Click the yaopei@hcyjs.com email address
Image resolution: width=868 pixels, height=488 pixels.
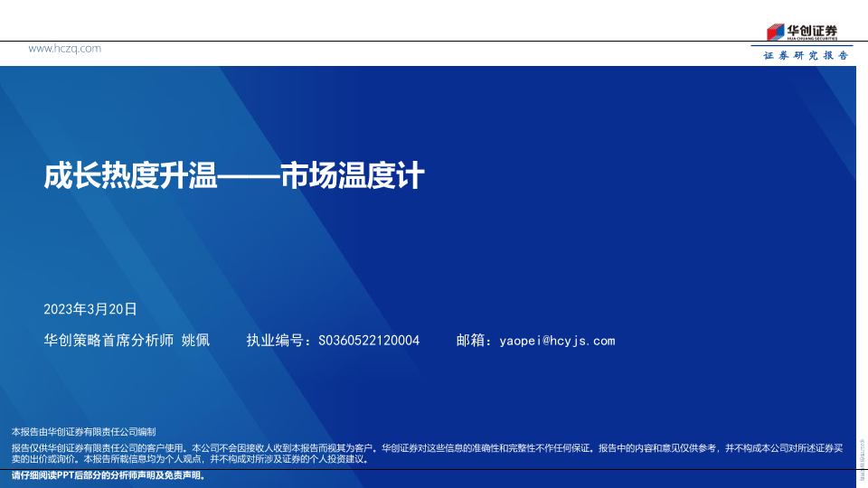coord(556,341)
